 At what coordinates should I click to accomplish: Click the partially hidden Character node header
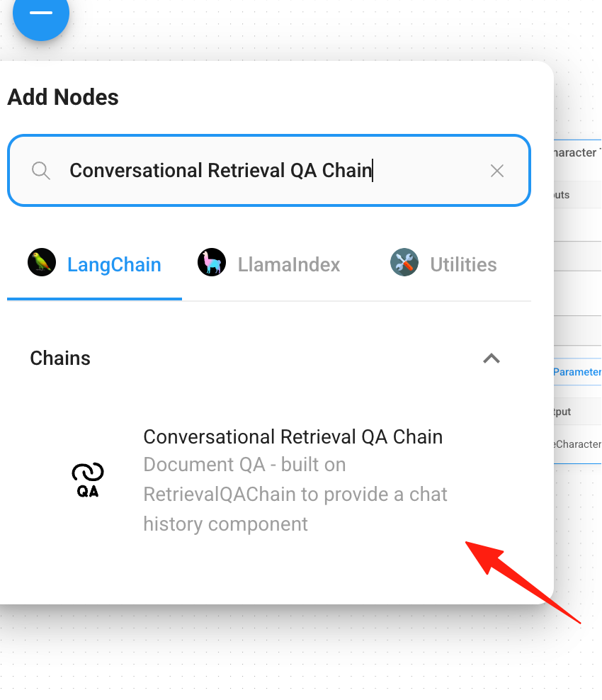pyautogui.click(x=577, y=152)
